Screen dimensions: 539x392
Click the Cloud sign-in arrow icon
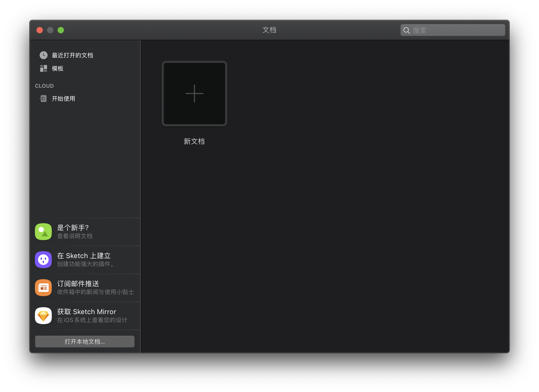click(x=43, y=99)
